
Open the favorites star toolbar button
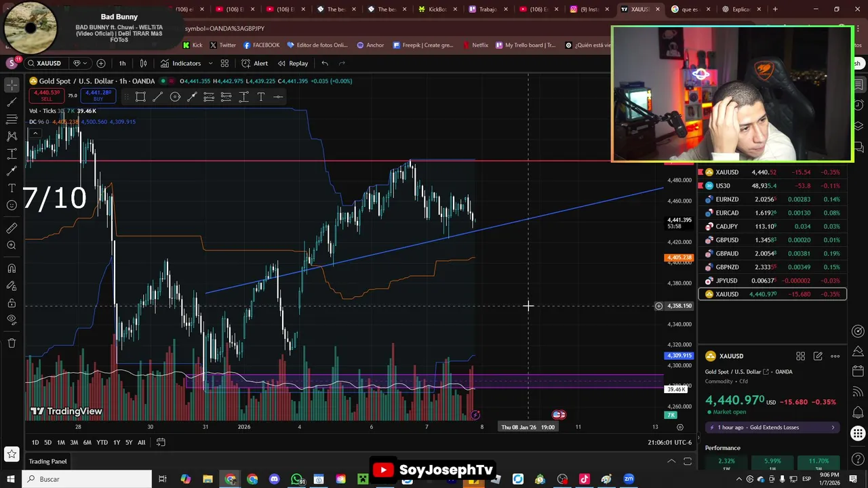[12, 454]
